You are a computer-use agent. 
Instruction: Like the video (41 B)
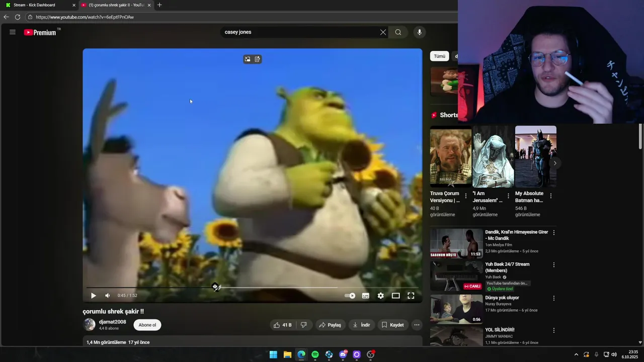(x=283, y=325)
